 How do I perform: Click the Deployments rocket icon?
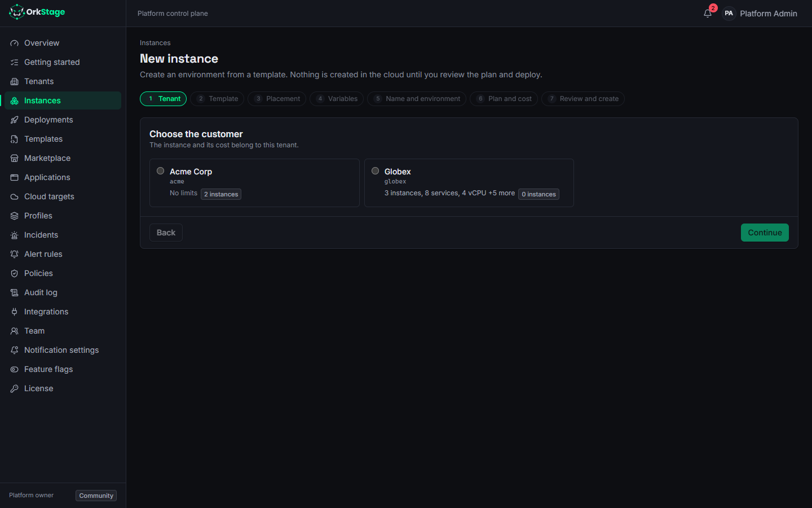[x=14, y=120]
